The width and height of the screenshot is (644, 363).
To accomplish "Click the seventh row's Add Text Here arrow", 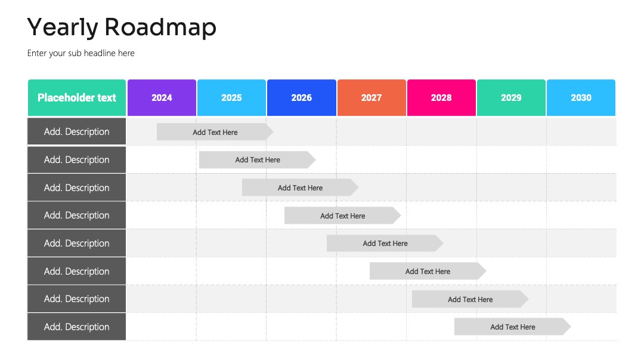I will (470, 299).
